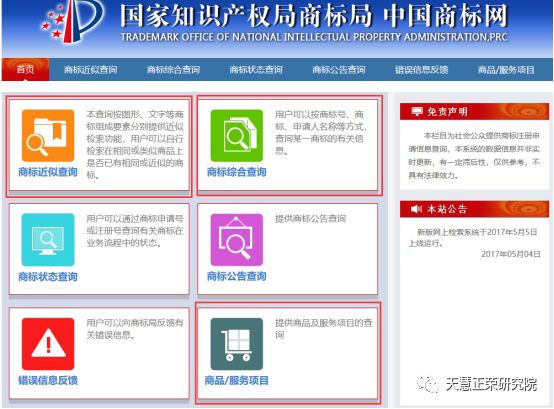The width and height of the screenshot is (554, 409).
Task: Go to the 首页 home tab
Action: click(25, 70)
